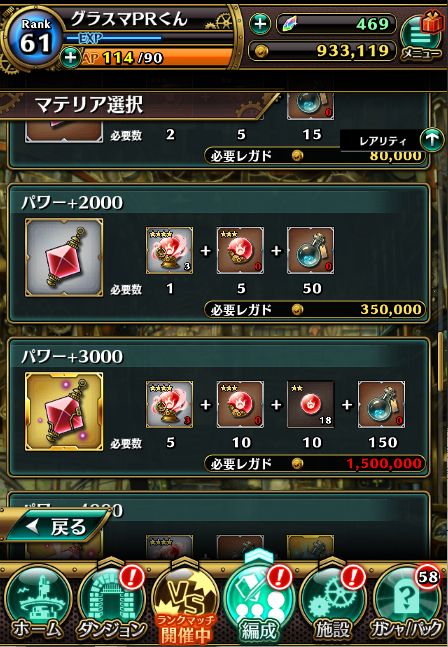Open the メニュー menu button
Screen dimensions: 448x647
pyautogui.click(x=421, y=39)
